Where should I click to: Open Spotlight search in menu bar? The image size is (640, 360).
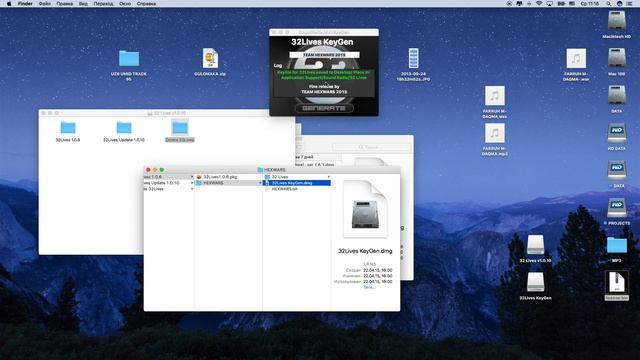[609, 4]
